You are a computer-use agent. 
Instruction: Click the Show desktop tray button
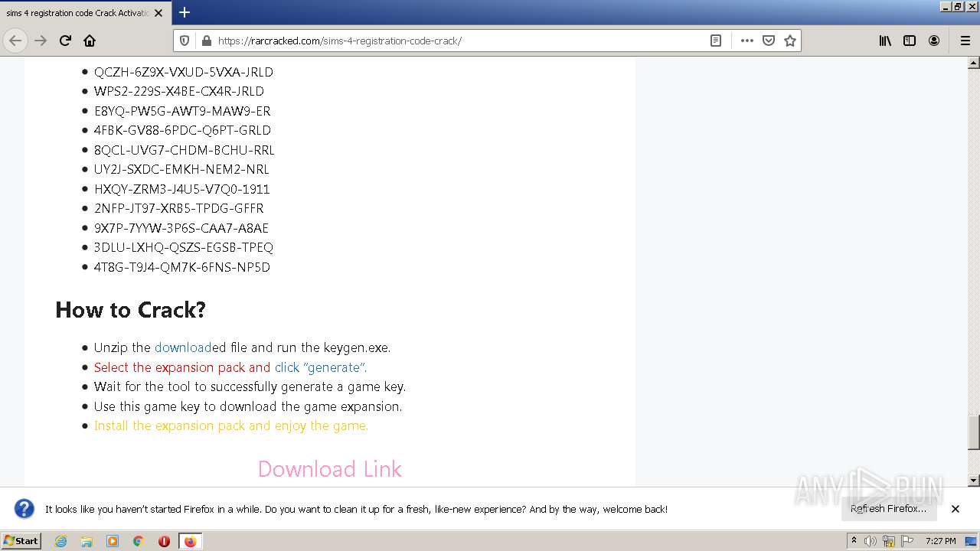click(972, 541)
